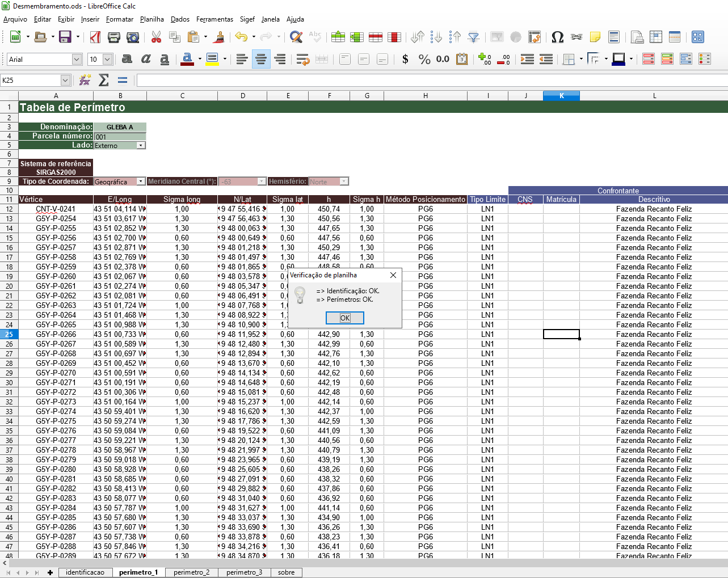Toggle italic formatting
This screenshot has height=578, width=728.
coord(146,59)
